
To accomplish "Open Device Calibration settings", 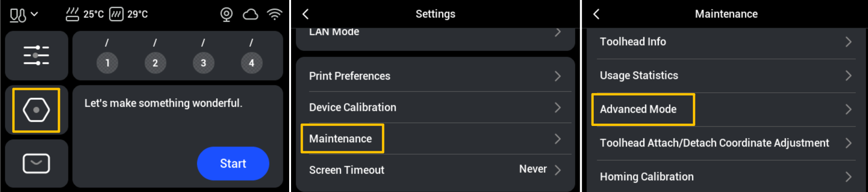I will pos(434,107).
